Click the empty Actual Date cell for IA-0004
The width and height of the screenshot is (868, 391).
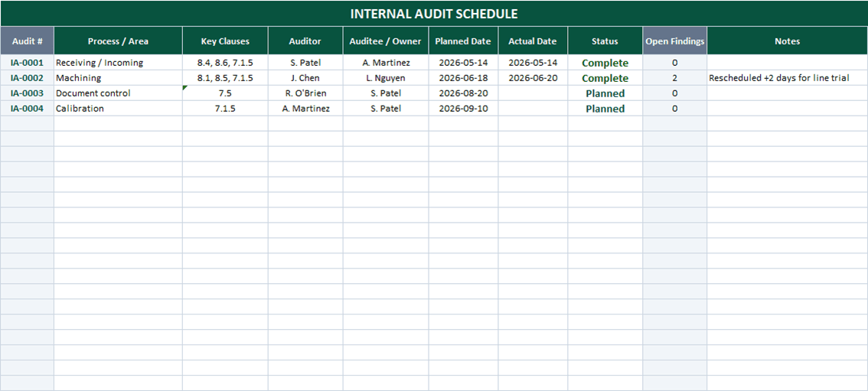(x=533, y=109)
